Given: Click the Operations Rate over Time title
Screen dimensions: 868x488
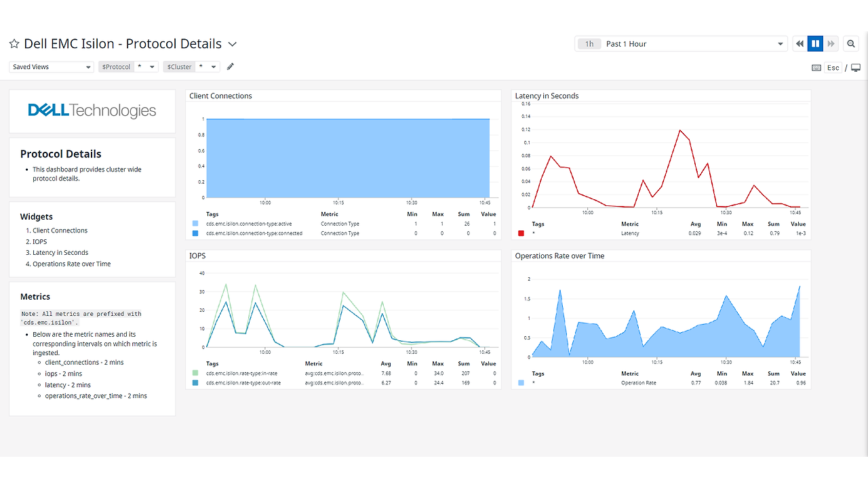Looking at the screenshot, I should [559, 256].
